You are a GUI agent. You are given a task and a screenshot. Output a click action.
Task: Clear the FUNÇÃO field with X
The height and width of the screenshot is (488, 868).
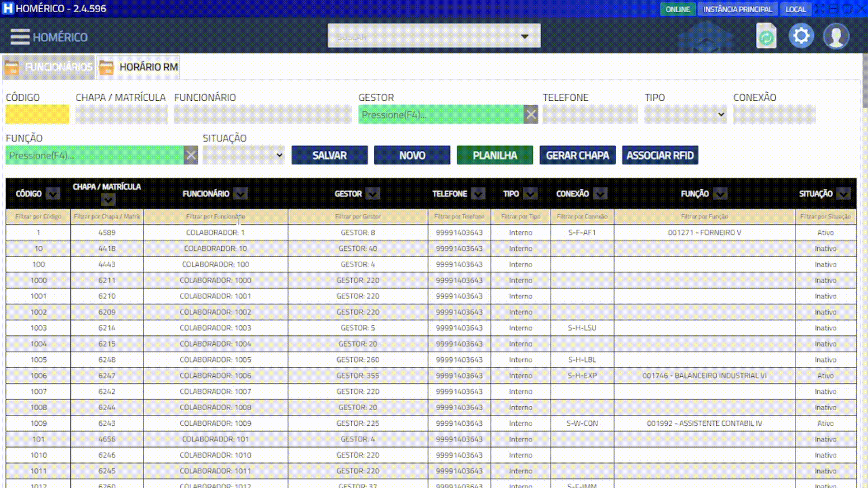click(191, 155)
